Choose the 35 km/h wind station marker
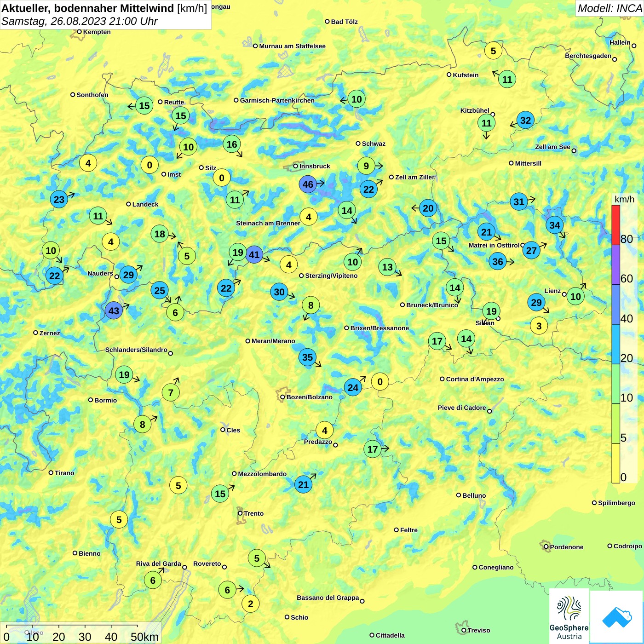This screenshot has height=644, width=644. [x=307, y=357]
